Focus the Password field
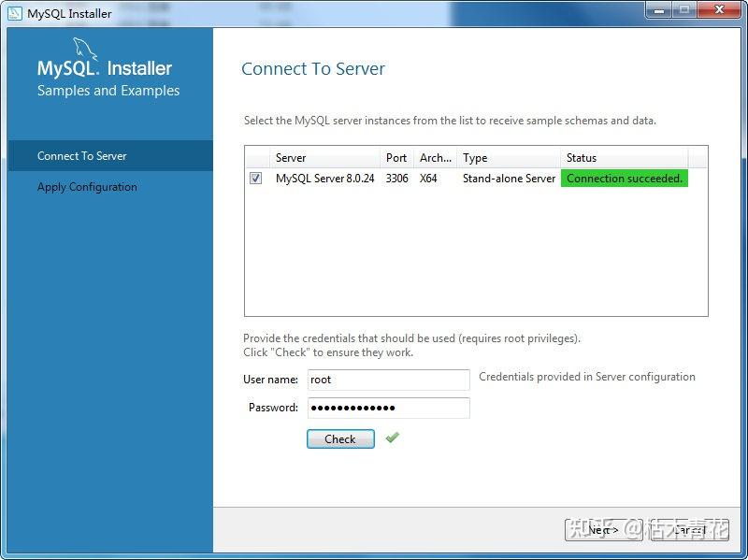This screenshot has width=748, height=560. 388,408
